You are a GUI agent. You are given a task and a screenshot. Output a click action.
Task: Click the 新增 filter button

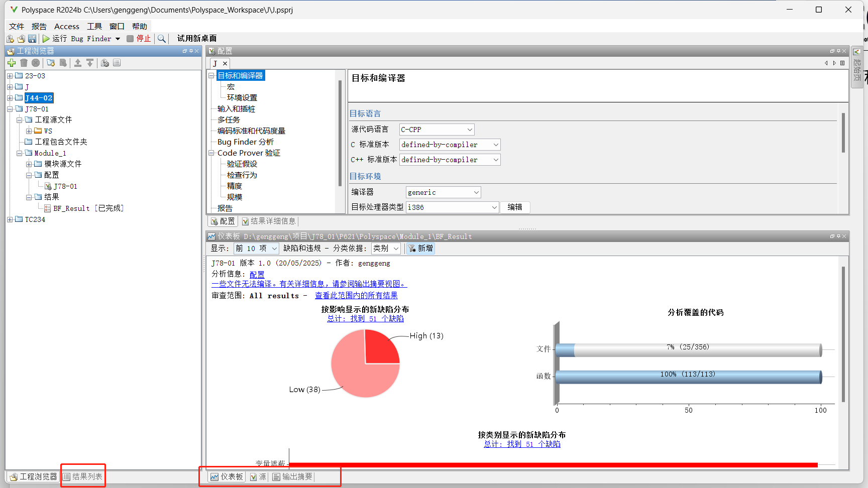click(420, 249)
